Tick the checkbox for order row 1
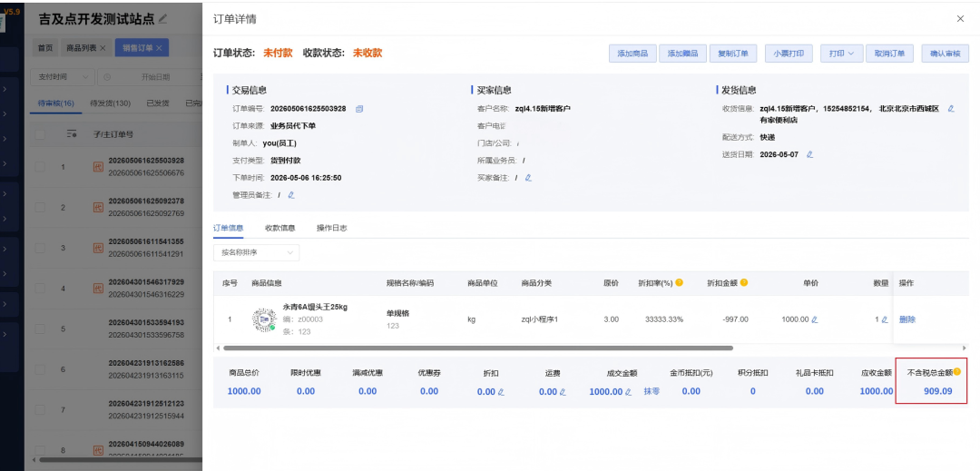This screenshot has height=471, width=980. (40, 167)
